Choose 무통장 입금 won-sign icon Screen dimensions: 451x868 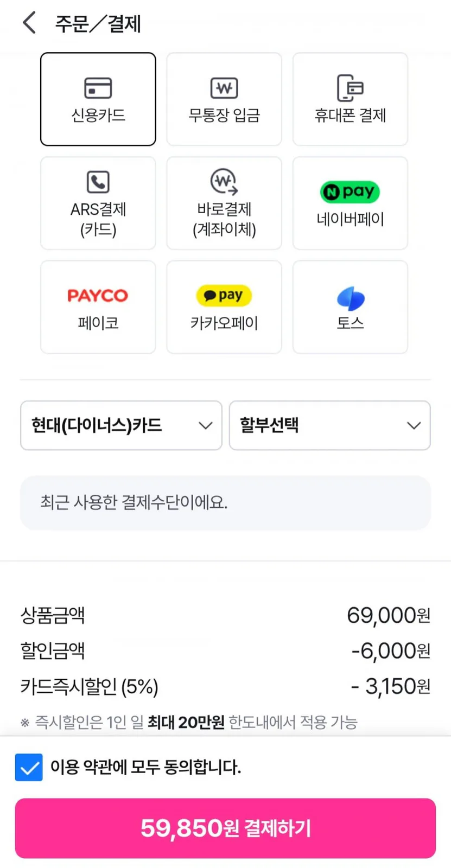[x=224, y=88]
